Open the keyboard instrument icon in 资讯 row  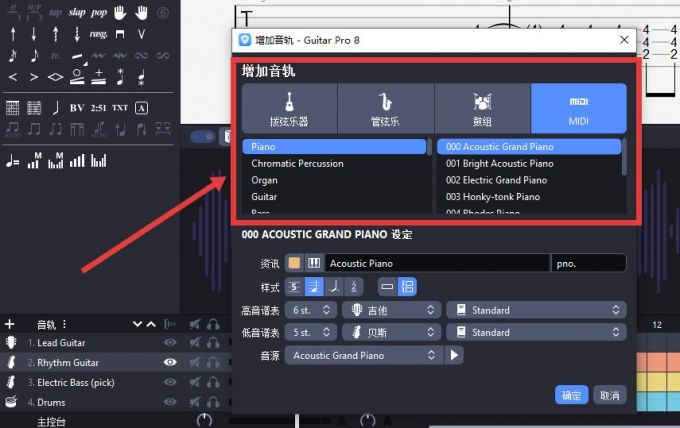[x=314, y=263]
